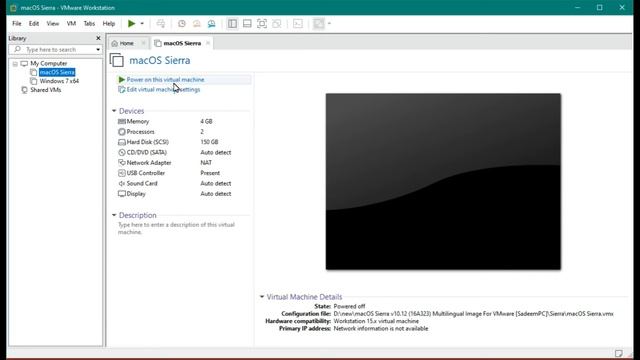Click the status bar message log icon

619,353
